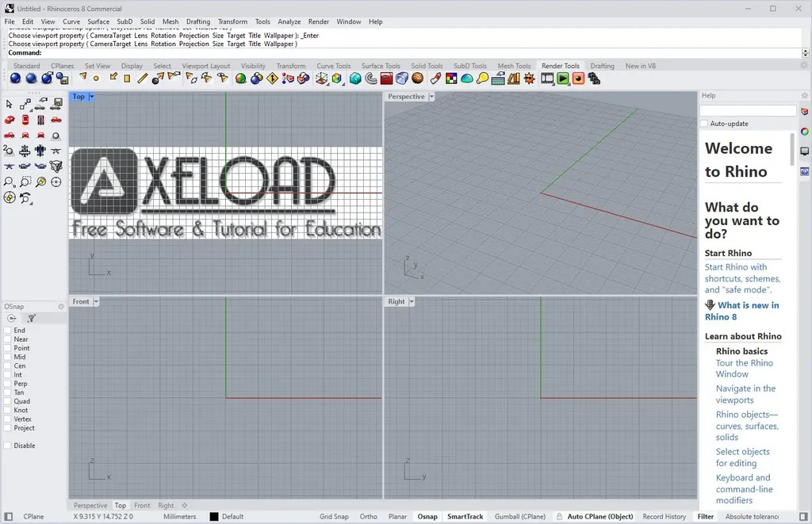Expand the Right viewport title dropdown
812x524 pixels.
click(412, 301)
